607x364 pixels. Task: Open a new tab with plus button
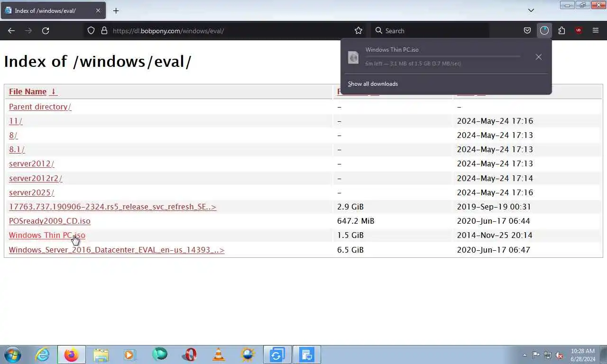(x=116, y=10)
